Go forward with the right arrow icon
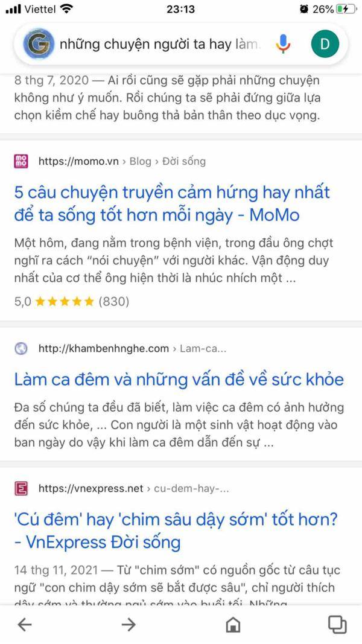This screenshot has width=362, height=644. pos(129,625)
